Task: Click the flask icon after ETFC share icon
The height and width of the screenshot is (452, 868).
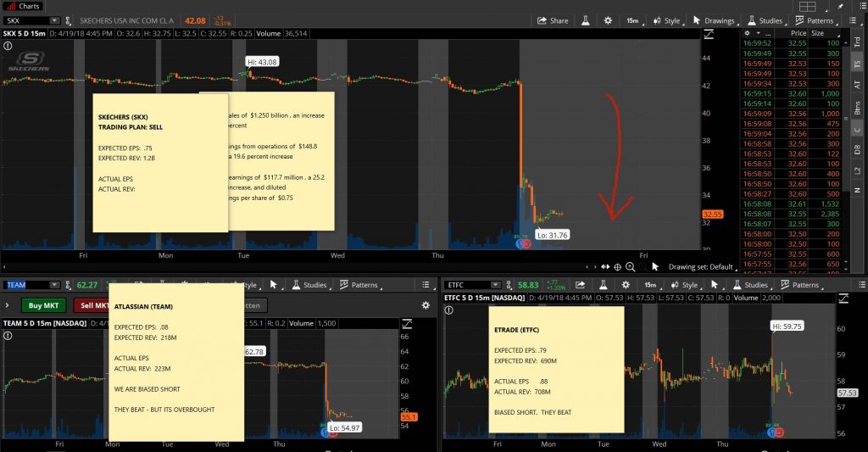Action: point(603,285)
